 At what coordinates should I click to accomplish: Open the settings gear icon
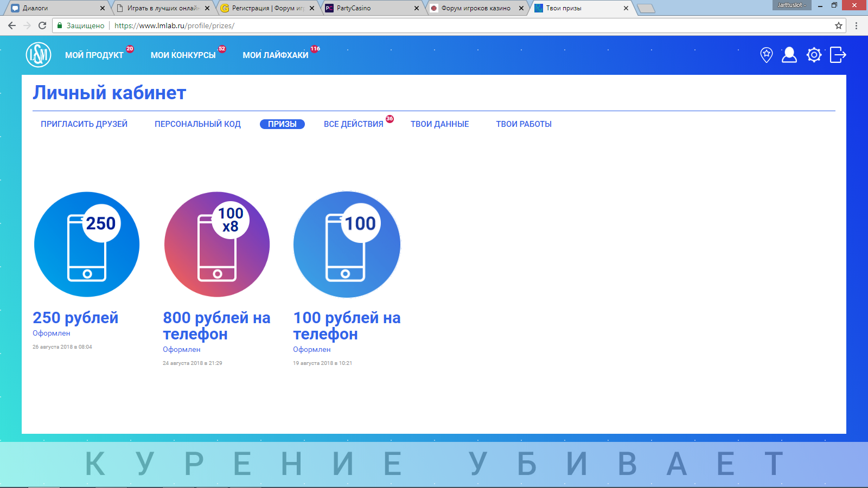tap(814, 55)
